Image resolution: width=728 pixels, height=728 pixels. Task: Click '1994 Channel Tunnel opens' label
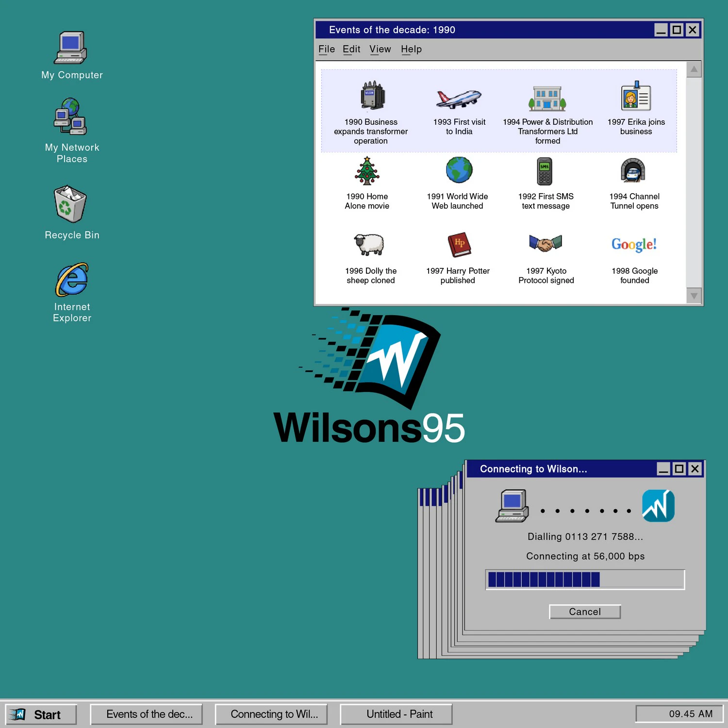[x=634, y=201]
